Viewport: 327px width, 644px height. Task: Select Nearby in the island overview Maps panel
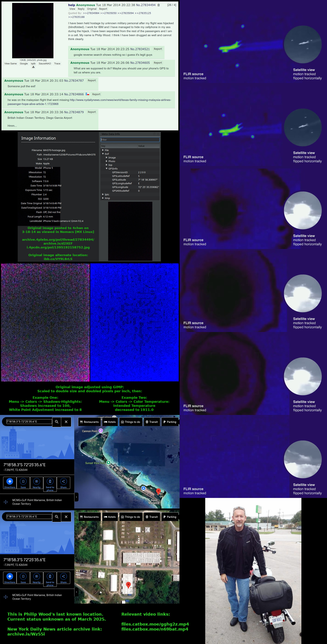tap(36, 483)
